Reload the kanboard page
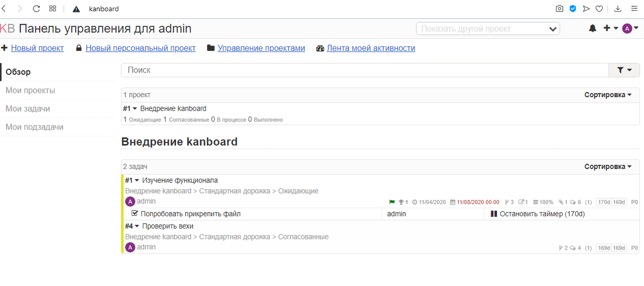The width and height of the screenshot is (644, 286). click(36, 9)
